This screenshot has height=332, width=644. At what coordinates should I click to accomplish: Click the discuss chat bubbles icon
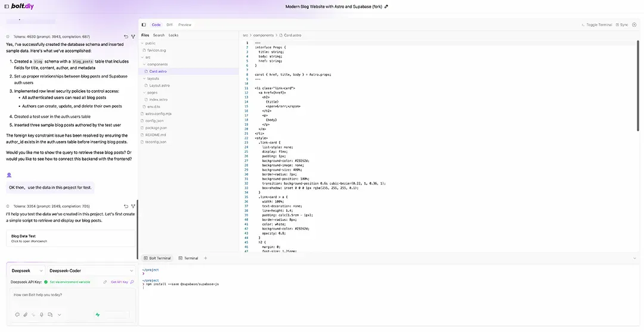50,315
